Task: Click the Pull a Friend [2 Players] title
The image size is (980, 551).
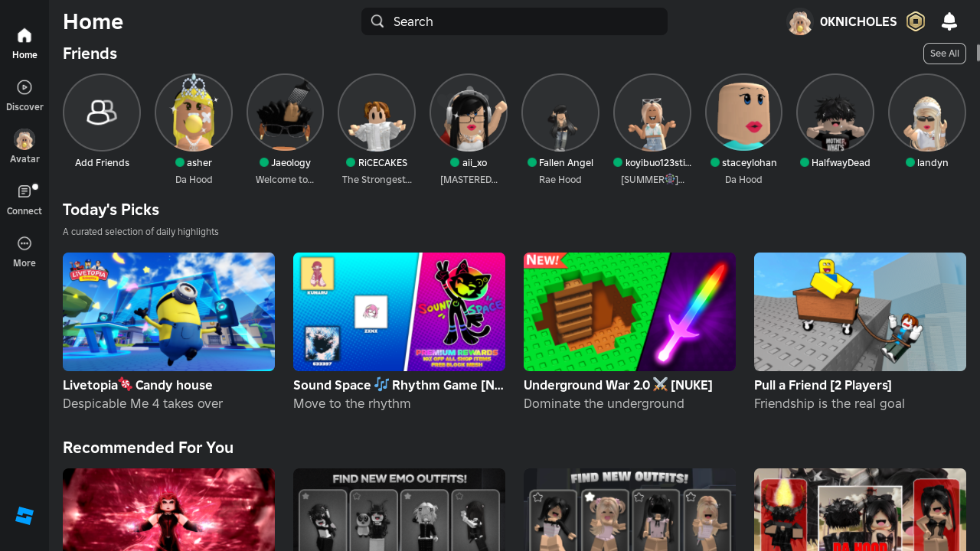Action: coord(823,385)
